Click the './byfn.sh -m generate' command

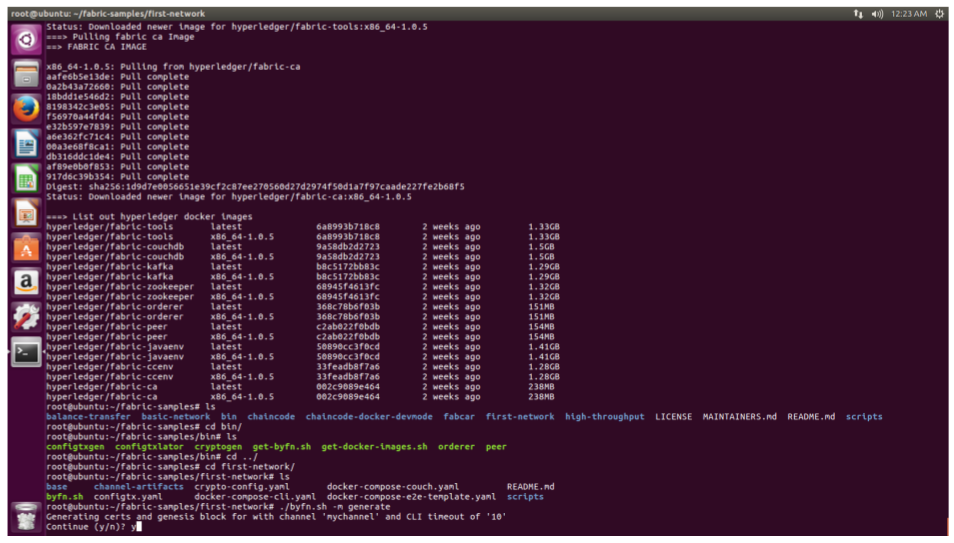pos(334,506)
